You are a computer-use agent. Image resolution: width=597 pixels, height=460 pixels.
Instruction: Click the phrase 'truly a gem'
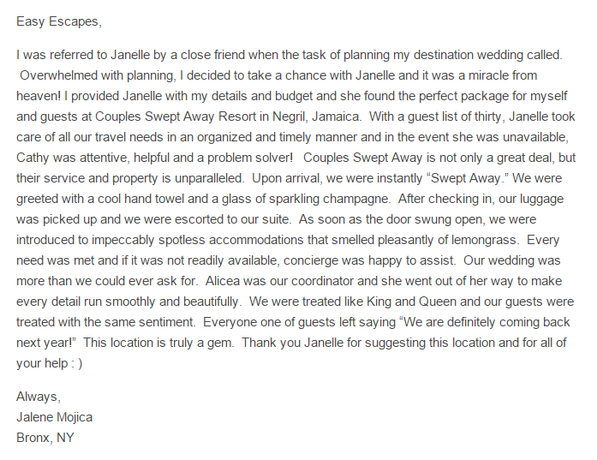tap(201, 342)
